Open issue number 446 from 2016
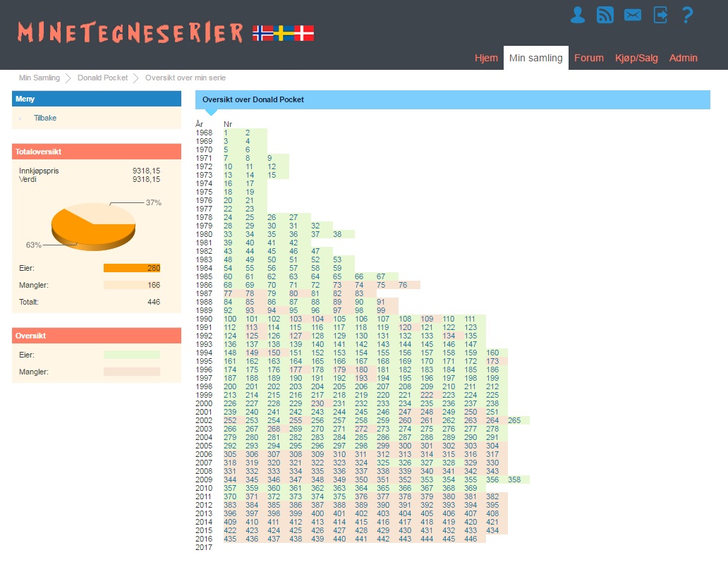 [471, 539]
